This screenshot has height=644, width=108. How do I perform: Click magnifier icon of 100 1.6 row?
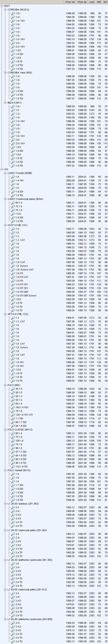[x=13, y=440]
